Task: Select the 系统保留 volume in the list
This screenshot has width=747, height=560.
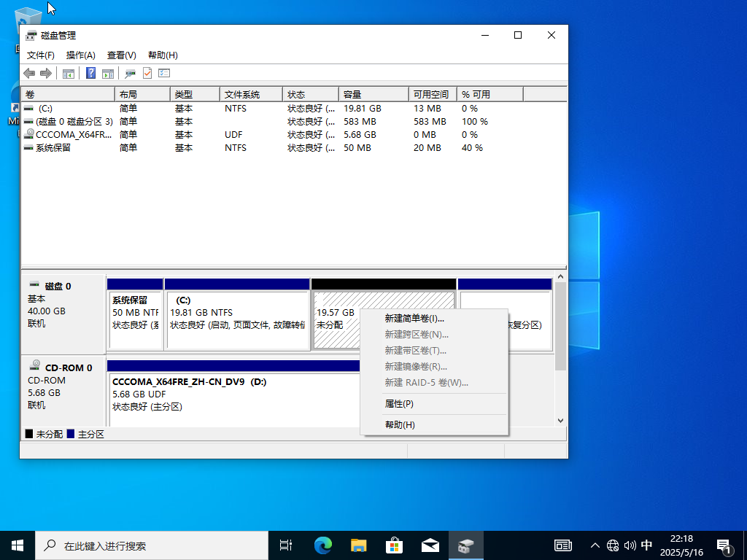Action: [x=294, y=147]
